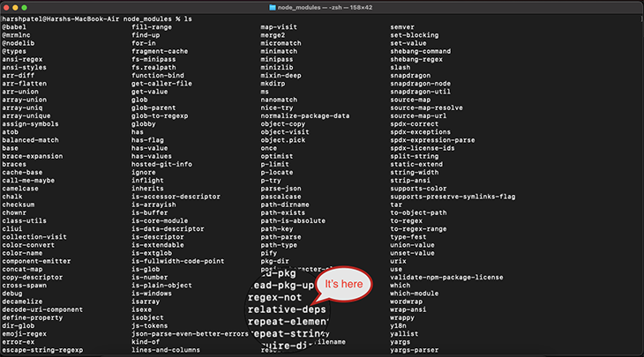Click the 'fill-range' package name
This screenshot has width=644, height=357.
152,27
